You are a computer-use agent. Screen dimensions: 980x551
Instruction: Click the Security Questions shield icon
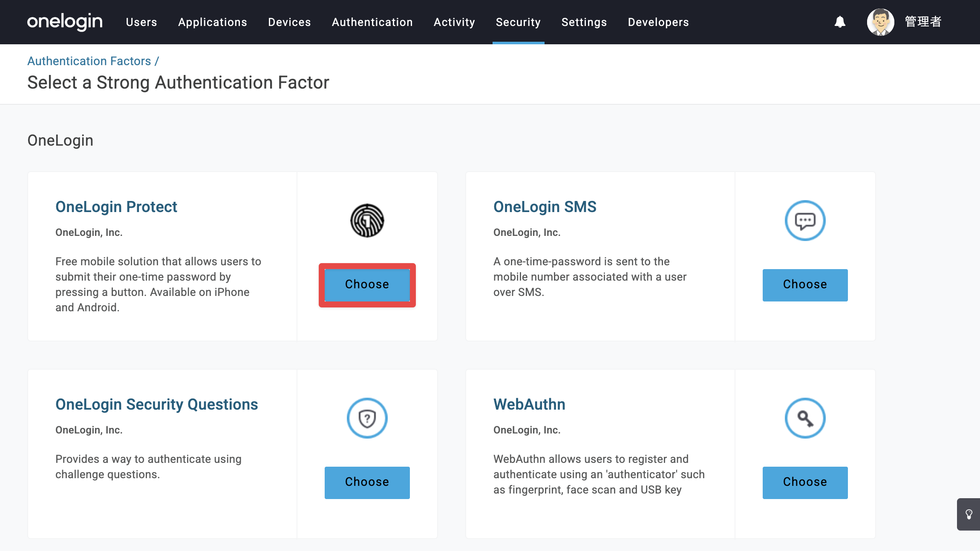[x=367, y=418]
